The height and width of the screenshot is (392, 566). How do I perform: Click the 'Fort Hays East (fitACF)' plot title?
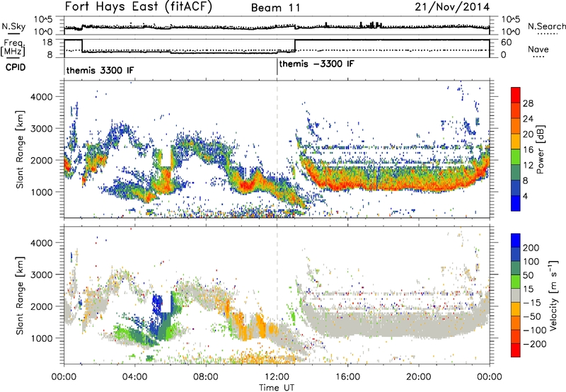coord(139,7)
